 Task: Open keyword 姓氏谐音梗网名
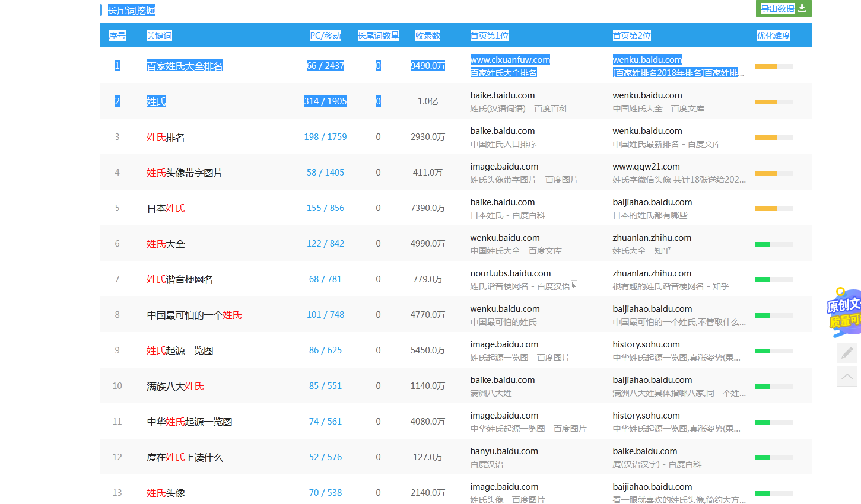coord(180,279)
